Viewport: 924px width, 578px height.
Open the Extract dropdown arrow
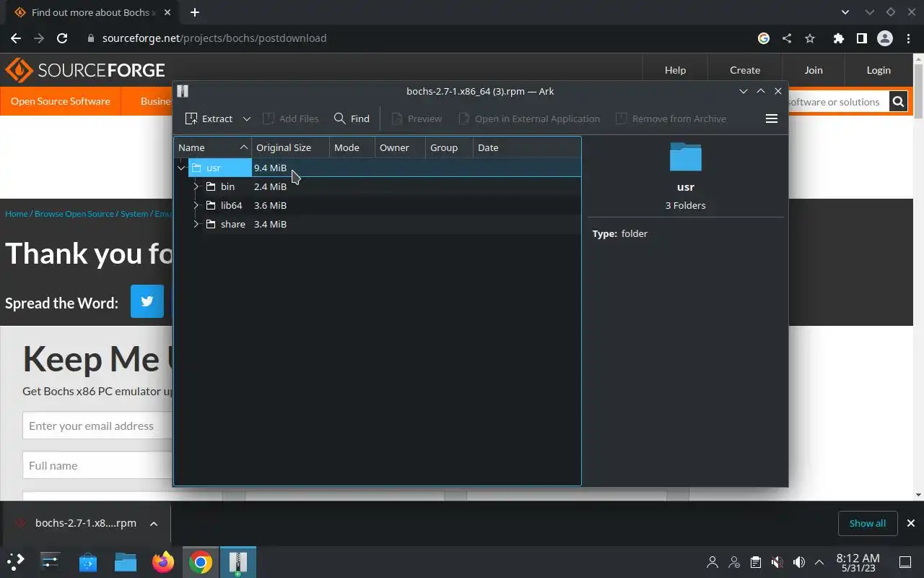coord(246,118)
